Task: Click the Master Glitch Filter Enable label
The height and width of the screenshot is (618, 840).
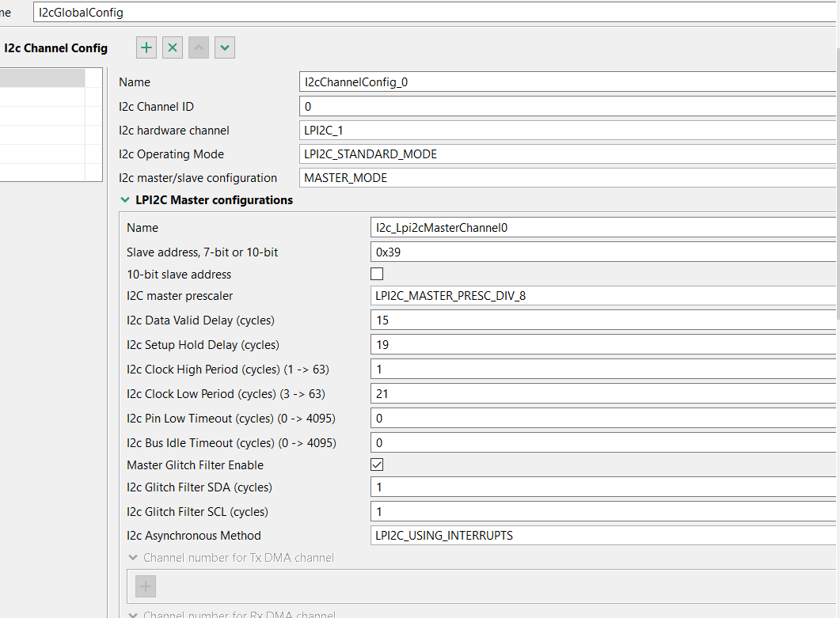Action: tap(195, 464)
